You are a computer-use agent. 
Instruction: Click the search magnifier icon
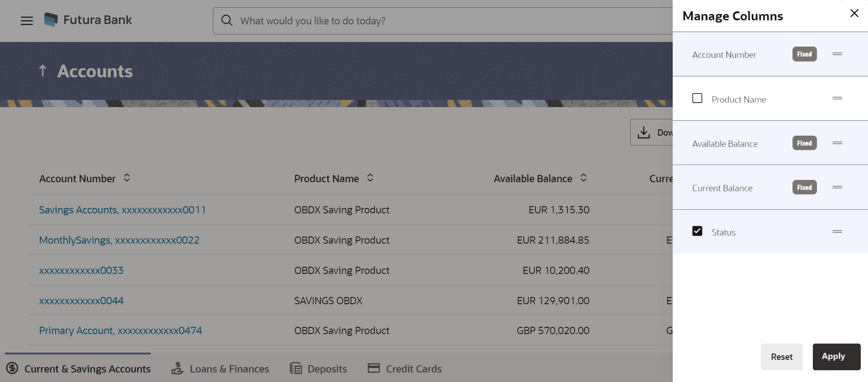226,20
